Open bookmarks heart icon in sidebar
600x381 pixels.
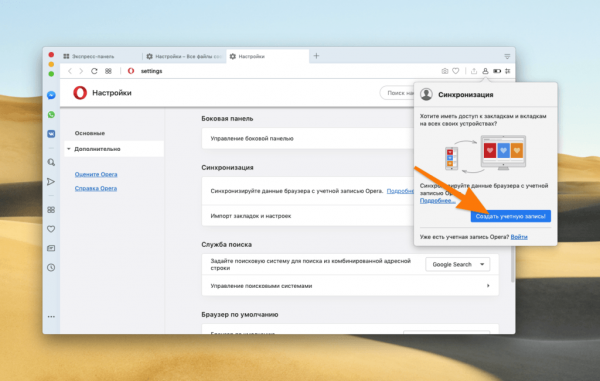coord(51,229)
